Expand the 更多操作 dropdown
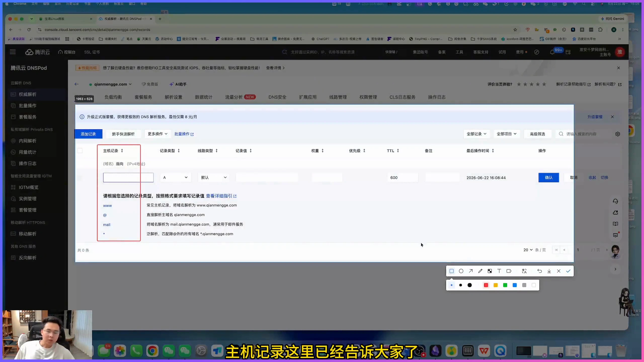 [157, 134]
